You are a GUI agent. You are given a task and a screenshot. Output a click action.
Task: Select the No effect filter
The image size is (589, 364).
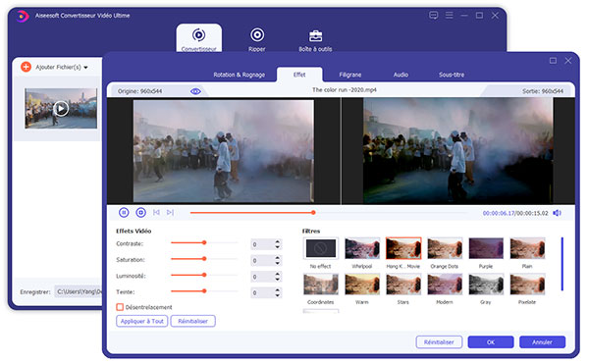click(x=320, y=248)
